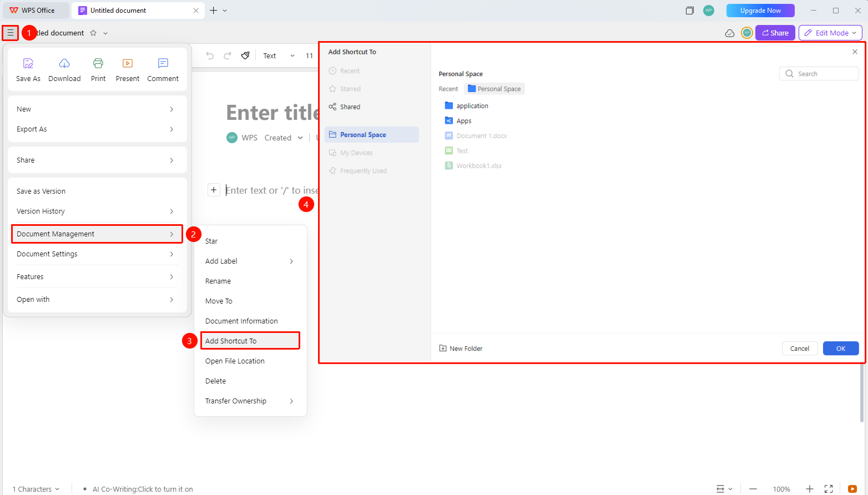868x495 pixels.
Task: Expand the Export As submenu
Action: (x=97, y=129)
